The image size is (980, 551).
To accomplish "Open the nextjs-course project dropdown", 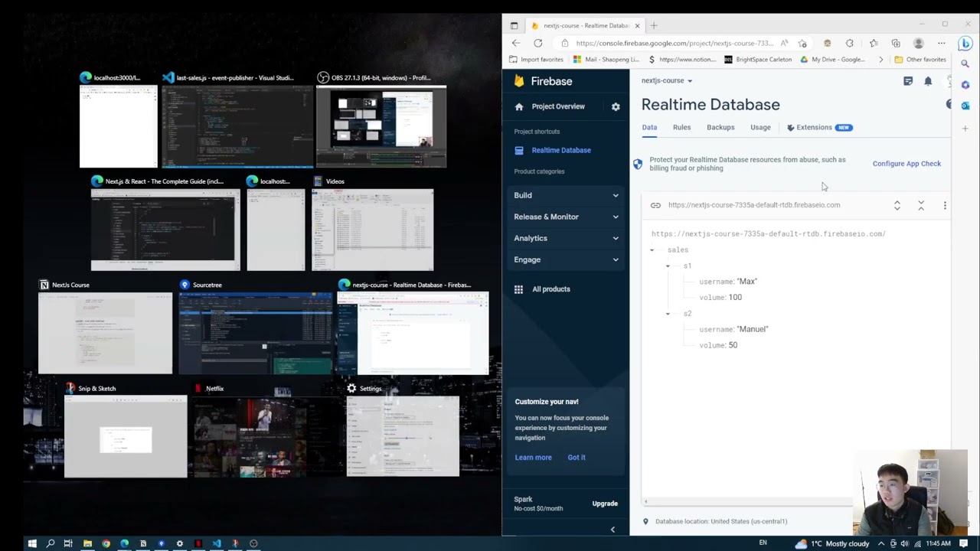I will (667, 81).
